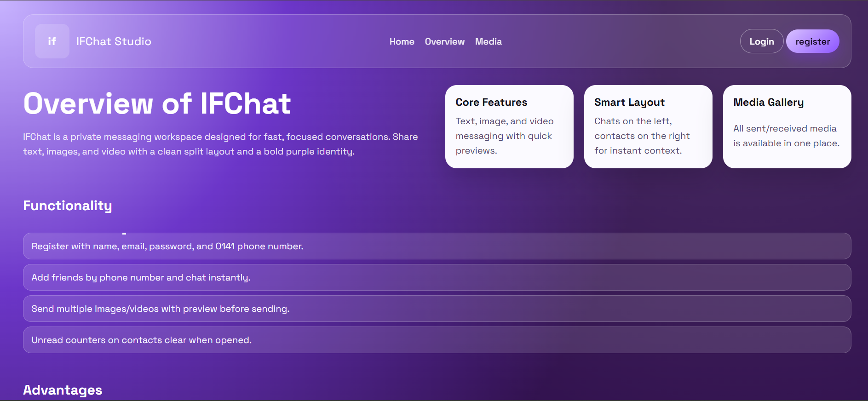
Task: Select the 'Register with name, email' list item
Action: pyautogui.click(x=167, y=246)
